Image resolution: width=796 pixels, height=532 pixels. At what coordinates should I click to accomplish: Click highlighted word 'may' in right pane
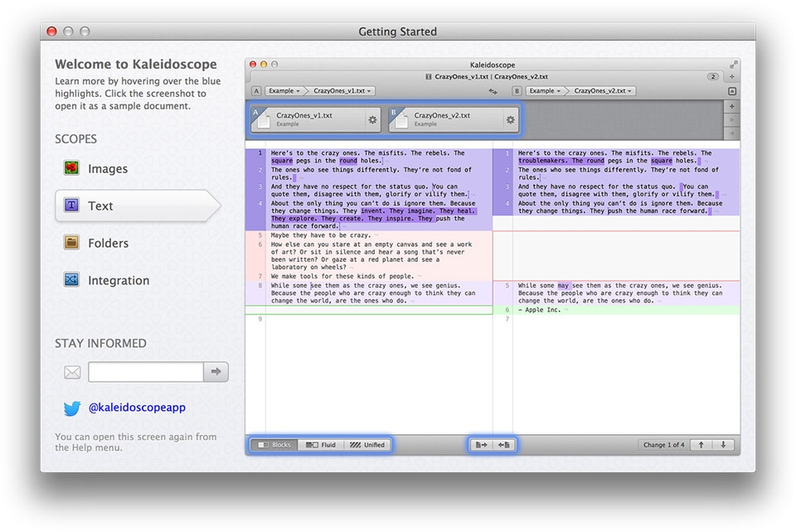click(563, 286)
